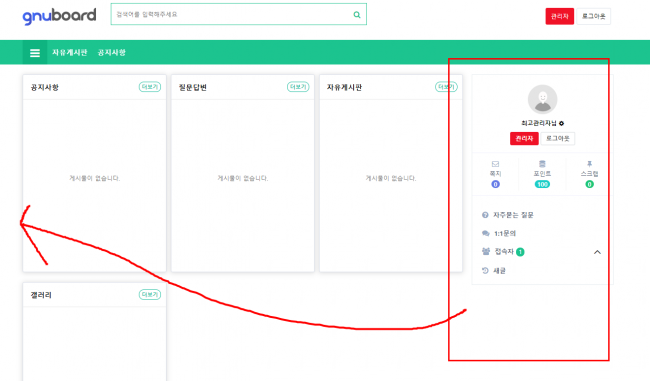Viewport: 650px width, 381px height.
Task: Open 쪽지 messages envelope icon
Action: 495,164
